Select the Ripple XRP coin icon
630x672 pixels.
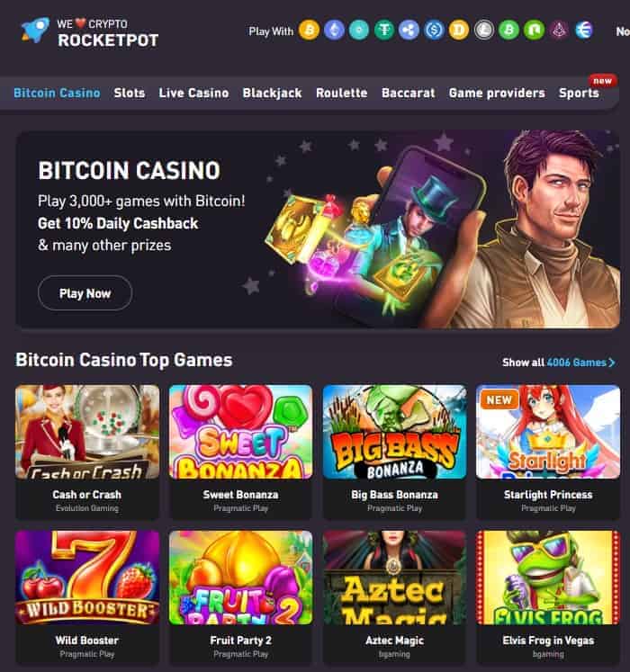pyautogui.click(x=409, y=30)
